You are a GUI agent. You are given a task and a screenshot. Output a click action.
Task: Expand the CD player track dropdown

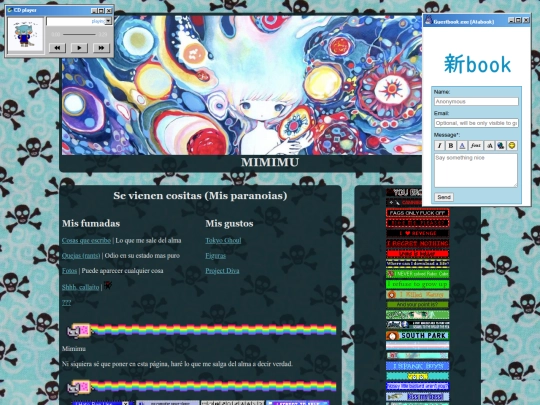108,21
